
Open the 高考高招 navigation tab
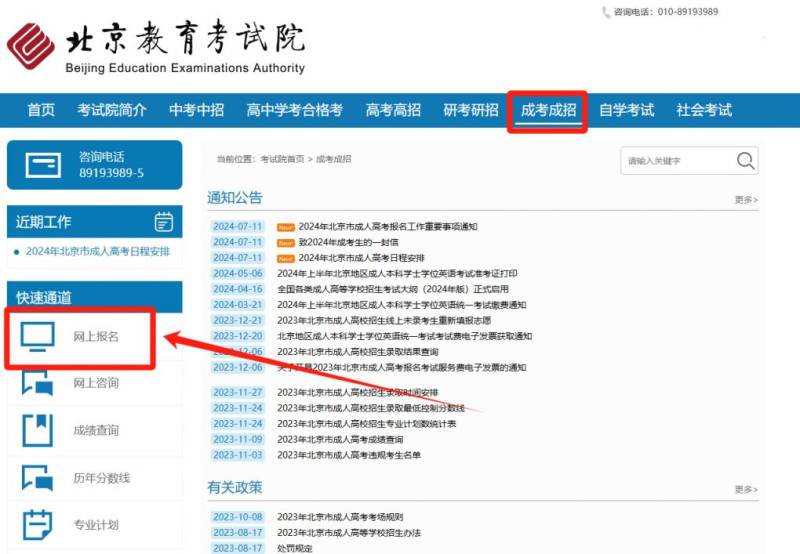pos(393,110)
